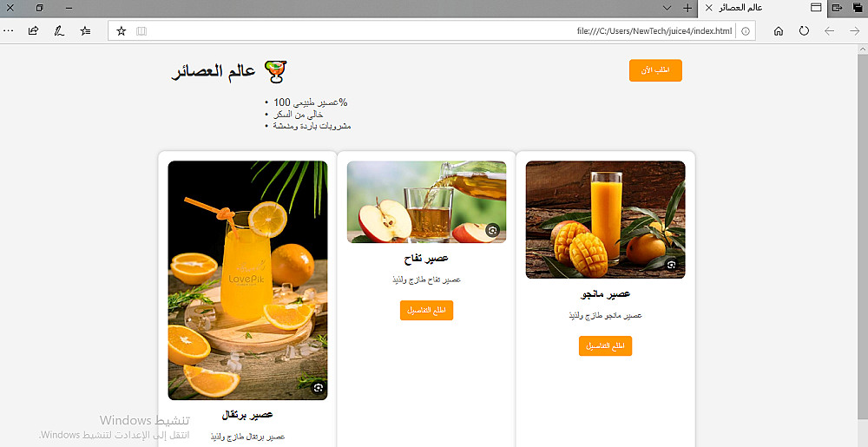Image resolution: width=868 pixels, height=447 pixels.
Task: Go to the Home page icon
Action: point(779,31)
